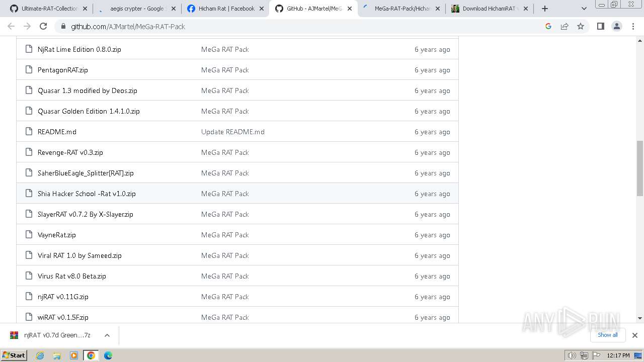
Task: Click the Chrome taskbar icon
Action: 91,355
